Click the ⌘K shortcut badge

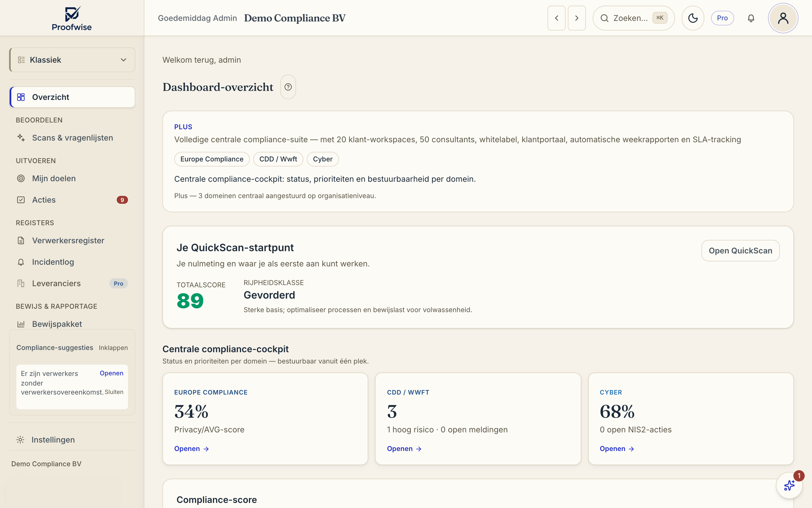pos(660,18)
